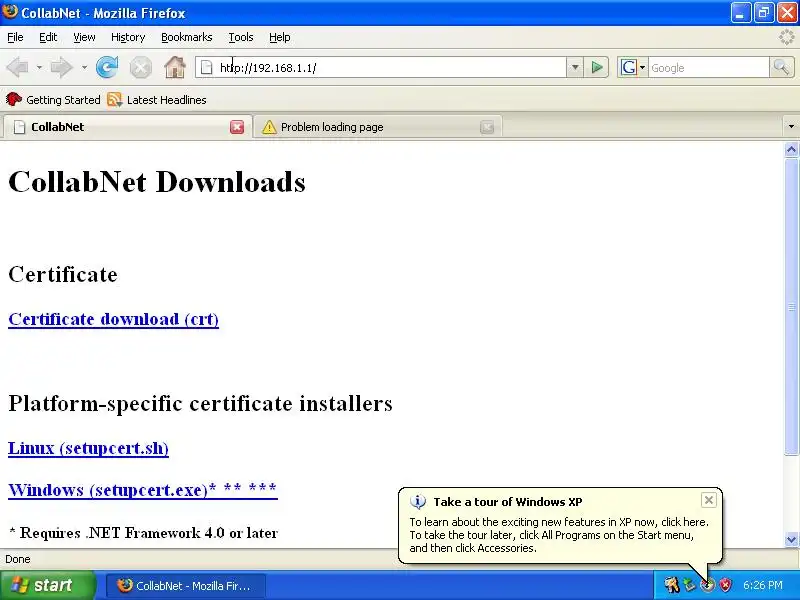Open the Bookmarks menu

[x=187, y=37]
